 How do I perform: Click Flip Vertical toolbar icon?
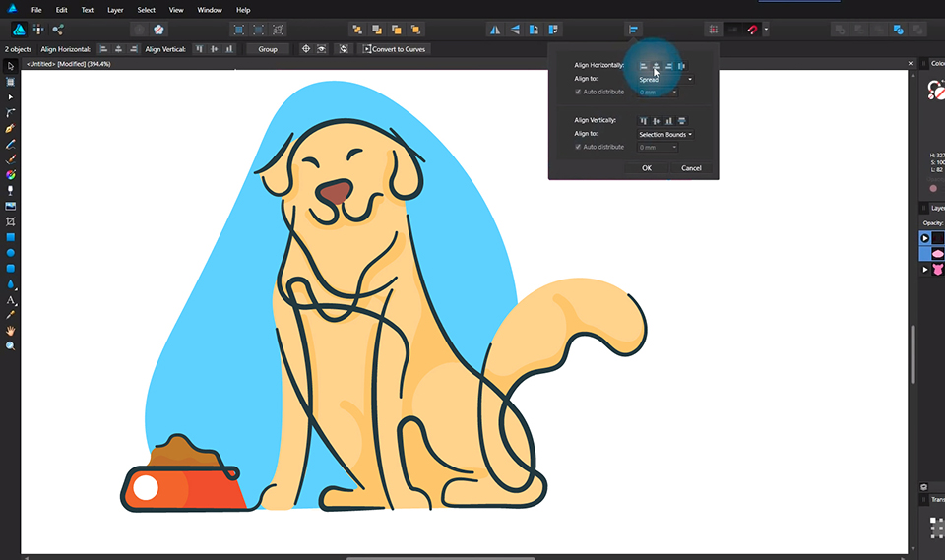click(515, 30)
